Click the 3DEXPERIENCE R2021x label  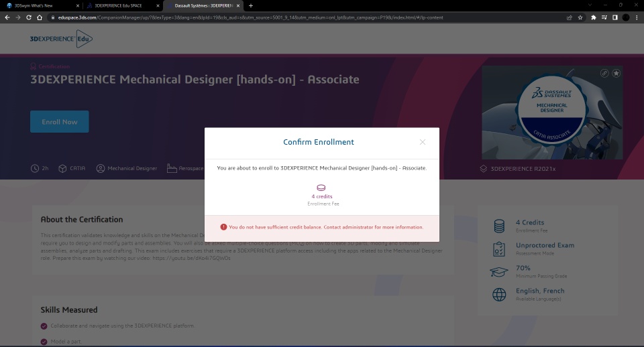point(523,169)
